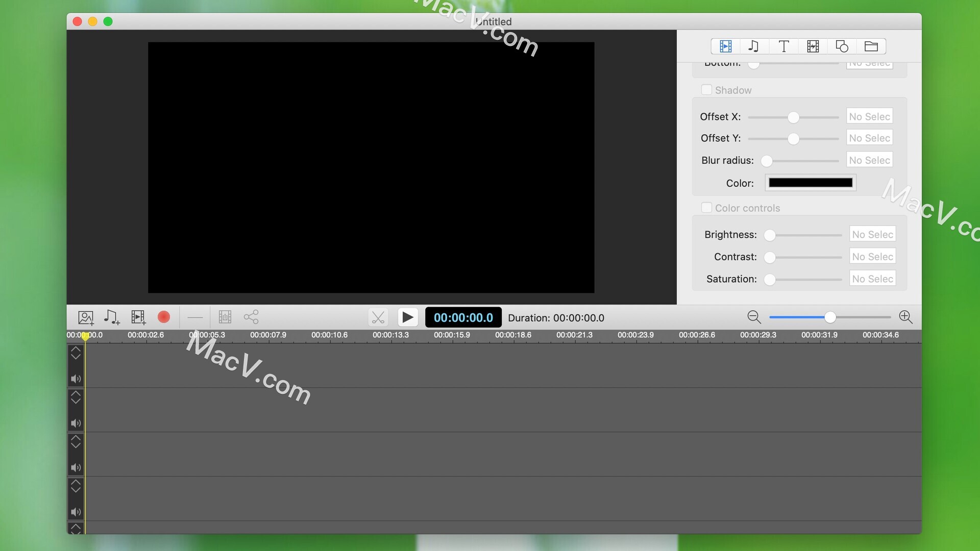Click the shape/overlay tool icon
This screenshot has width=980, height=551.
[842, 46]
